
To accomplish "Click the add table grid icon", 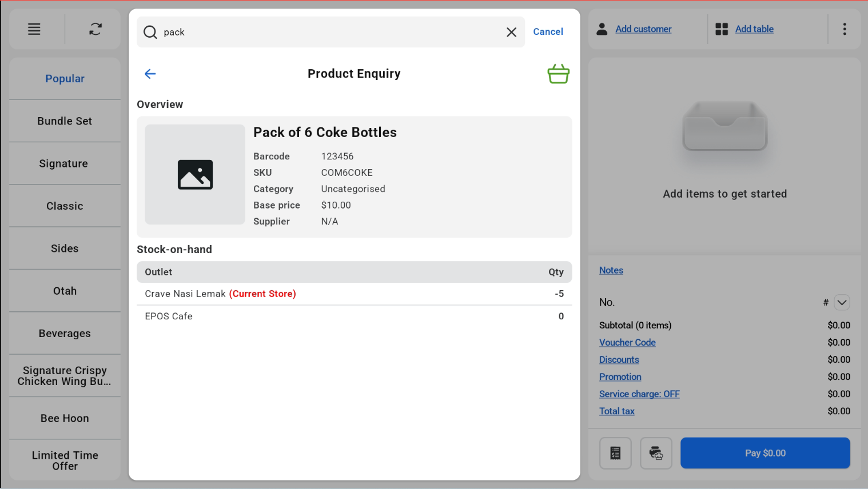I will (x=722, y=29).
